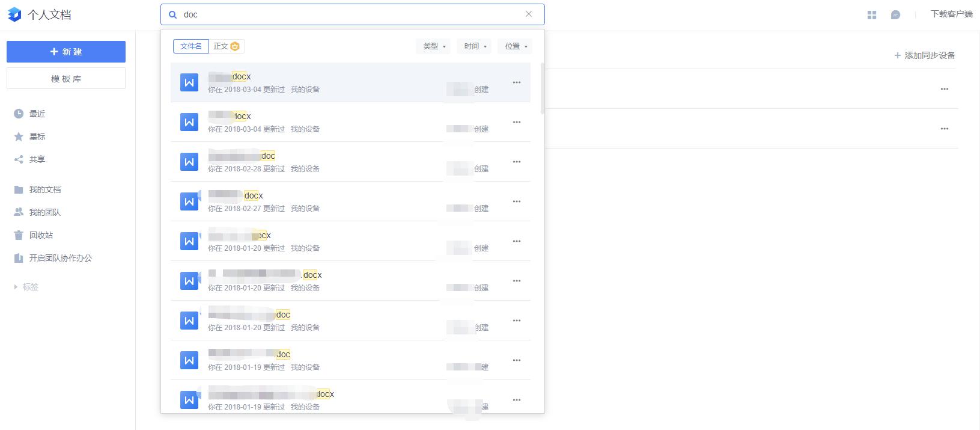Click the search magnifier icon
The width and height of the screenshot is (980, 430).
(173, 14)
